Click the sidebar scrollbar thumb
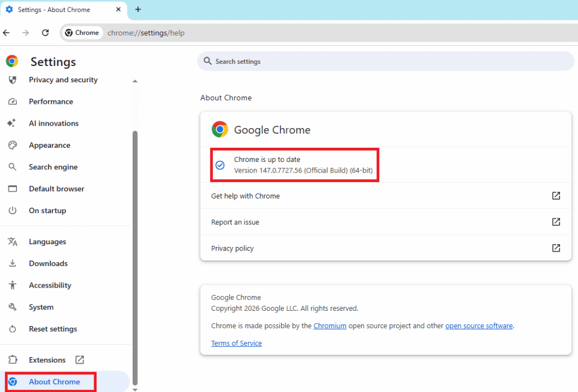The height and width of the screenshot is (392, 578). [135, 258]
